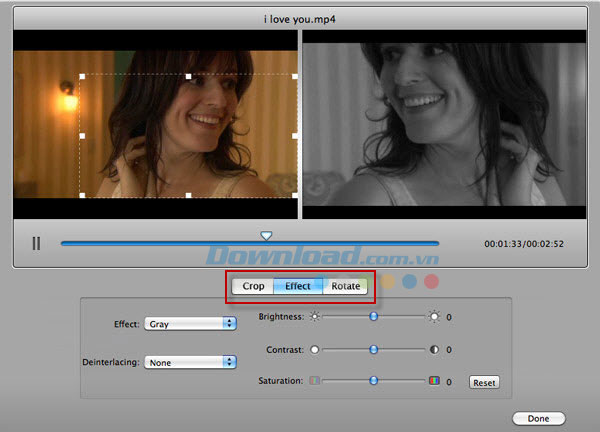Image resolution: width=600 pixels, height=432 pixels.
Task: Click the full saturation color bars icon
Action: click(x=434, y=381)
